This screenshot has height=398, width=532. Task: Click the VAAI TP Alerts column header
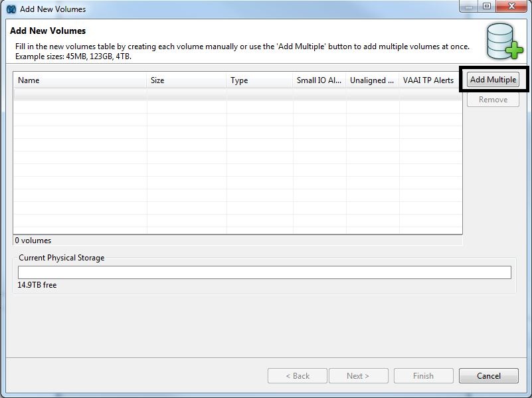(x=428, y=80)
